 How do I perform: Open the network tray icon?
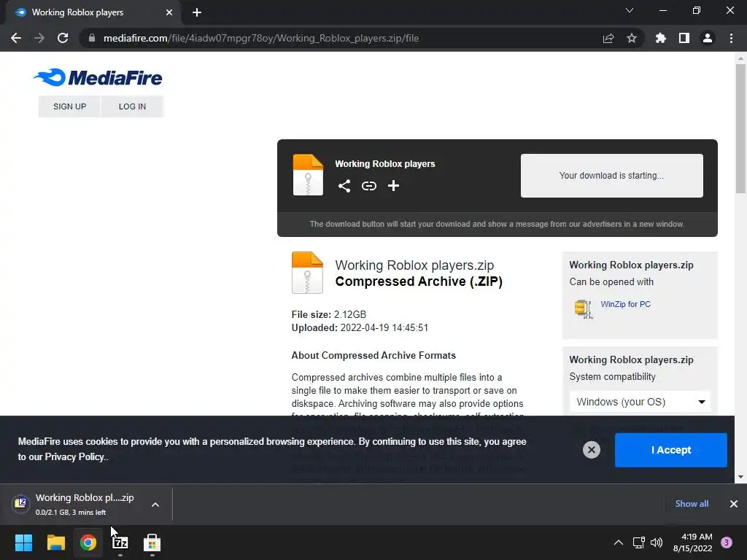coord(638,542)
